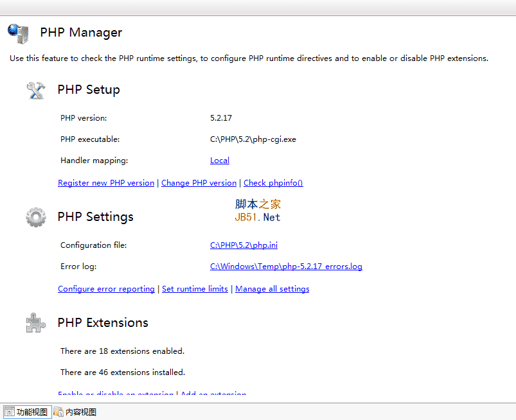Open the Set runtime limits link
Viewport: 516px width, 420px height.
point(195,289)
